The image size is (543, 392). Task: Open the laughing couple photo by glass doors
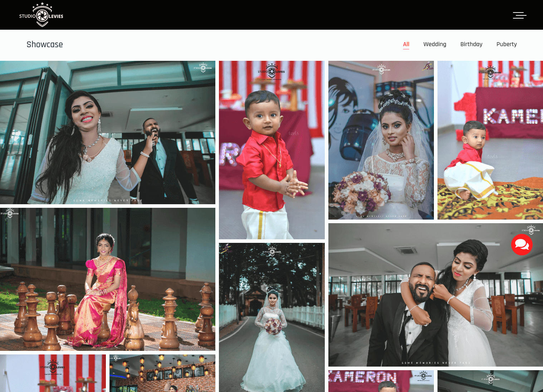[107, 132]
